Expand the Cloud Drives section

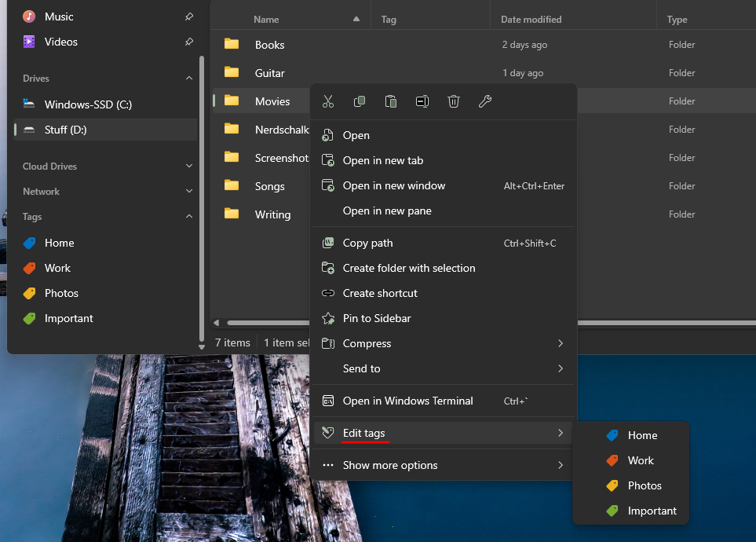(x=188, y=167)
